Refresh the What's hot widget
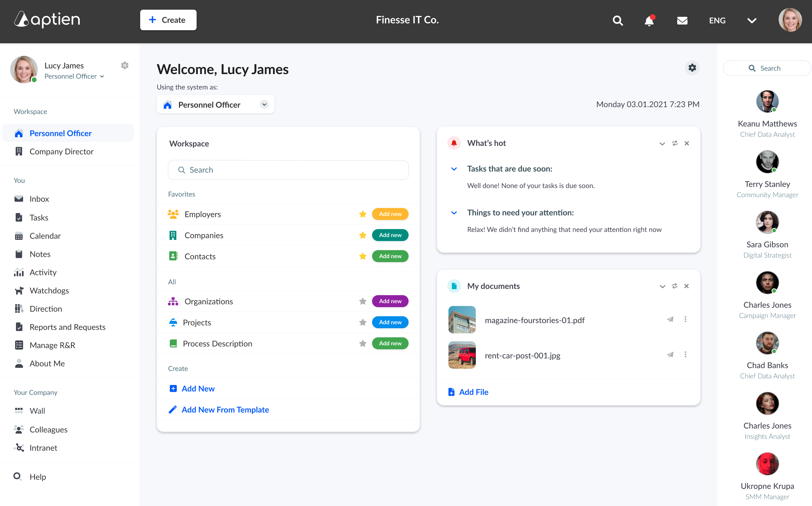 click(x=675, y=143)
